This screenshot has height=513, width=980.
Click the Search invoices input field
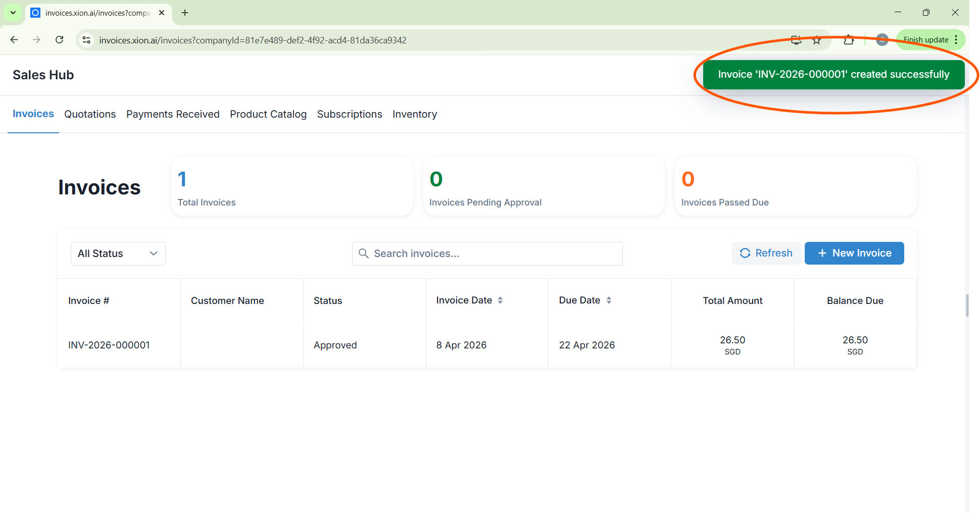pos(487,253)
